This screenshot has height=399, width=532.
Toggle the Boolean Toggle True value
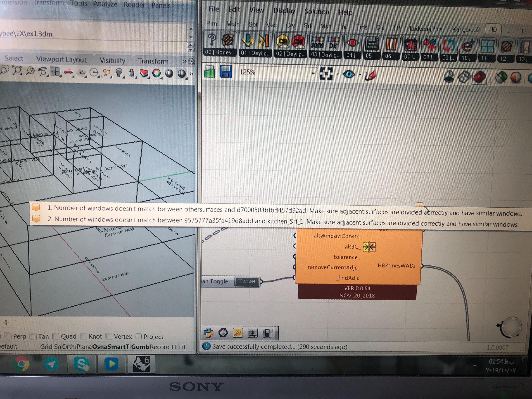coord(247,281)
